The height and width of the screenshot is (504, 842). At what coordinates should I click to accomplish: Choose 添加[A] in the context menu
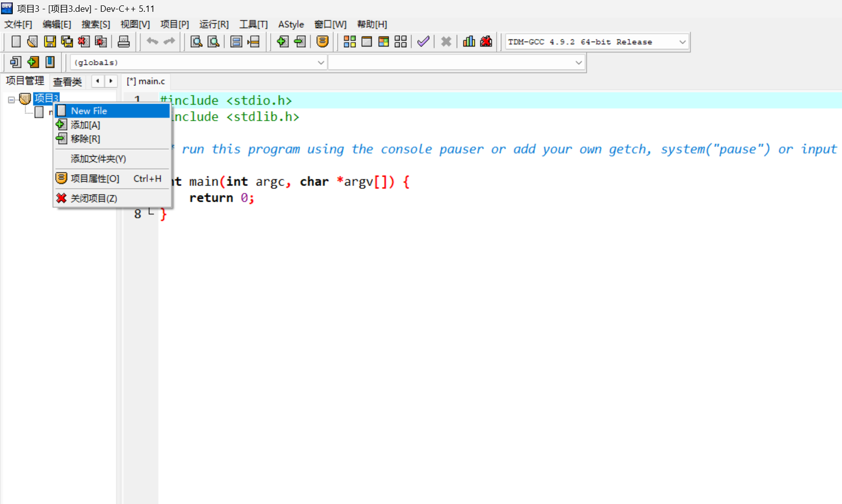(112, 125)
